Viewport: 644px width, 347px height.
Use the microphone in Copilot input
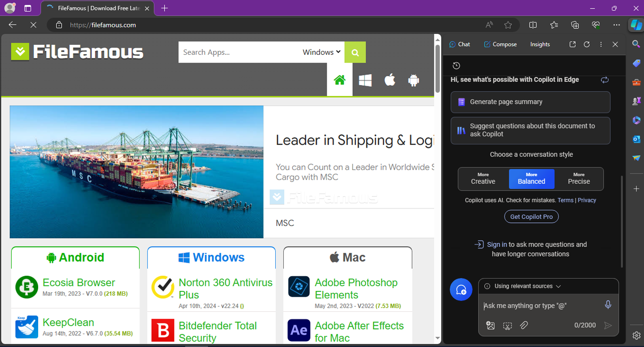coord(608,305)
